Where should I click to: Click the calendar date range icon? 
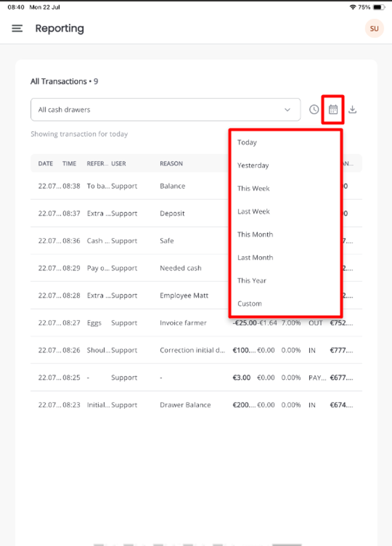pos(333,110)
